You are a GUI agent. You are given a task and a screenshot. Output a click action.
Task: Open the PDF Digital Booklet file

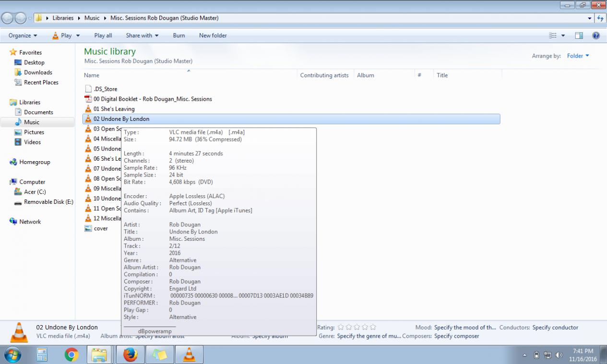point(153,99)
